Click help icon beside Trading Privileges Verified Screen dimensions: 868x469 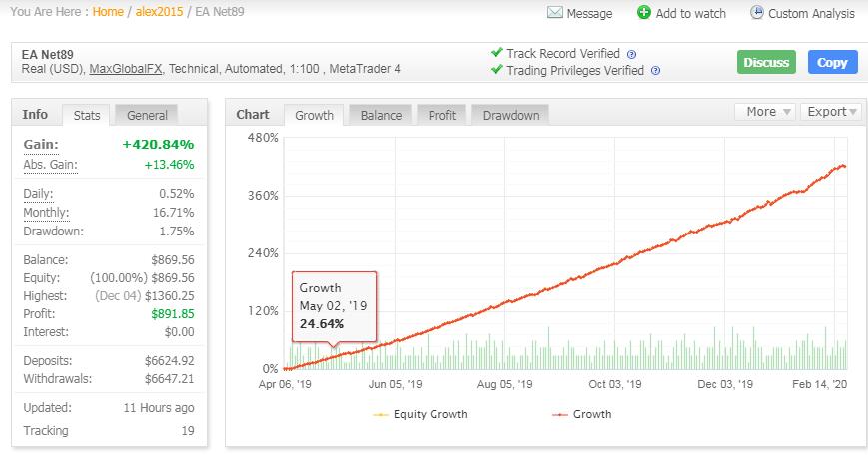pos(655,71)
